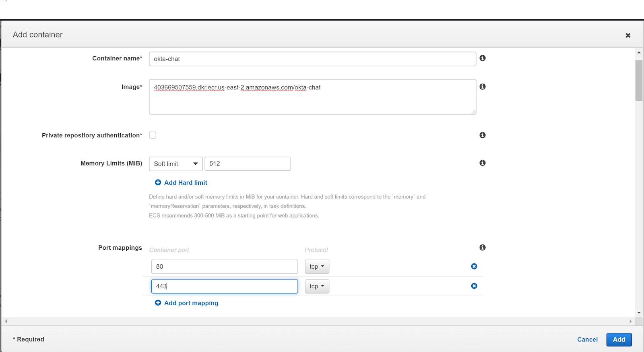Image resolution: width=644 pixels, height=352 pixels.
Task: Delete the port 443 mapping row
Action: [x=474, y=286]
